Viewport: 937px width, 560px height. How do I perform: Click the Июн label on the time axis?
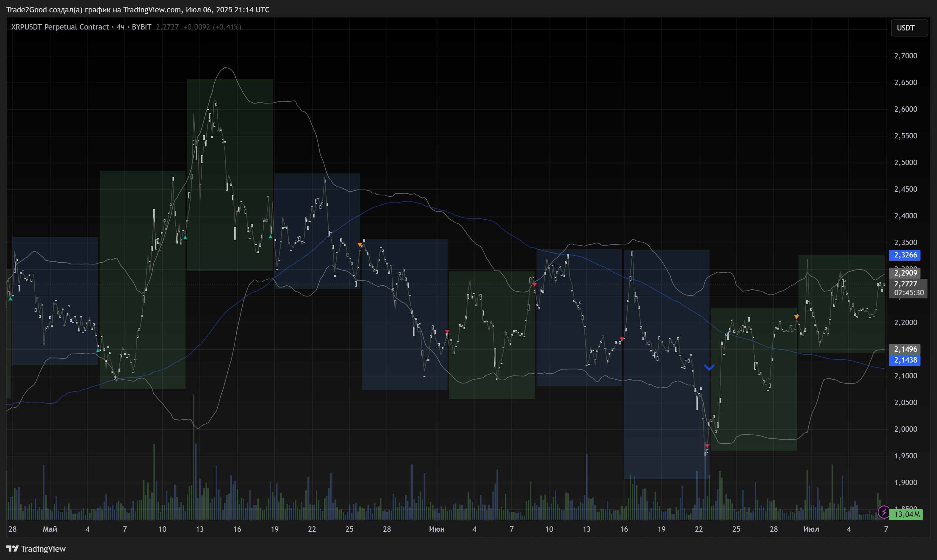pyautogui.click(x=436, y=529)
